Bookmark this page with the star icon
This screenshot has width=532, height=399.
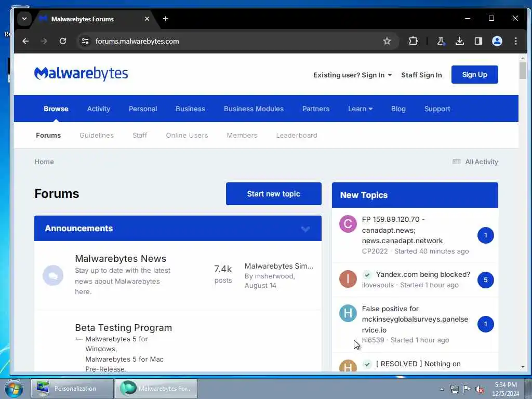point(387,41)
